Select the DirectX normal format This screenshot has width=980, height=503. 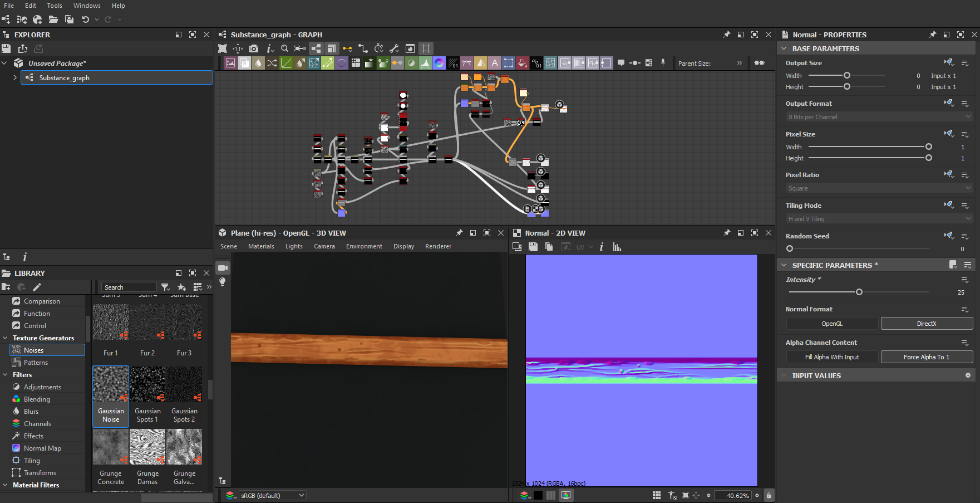tap(927, 324)
